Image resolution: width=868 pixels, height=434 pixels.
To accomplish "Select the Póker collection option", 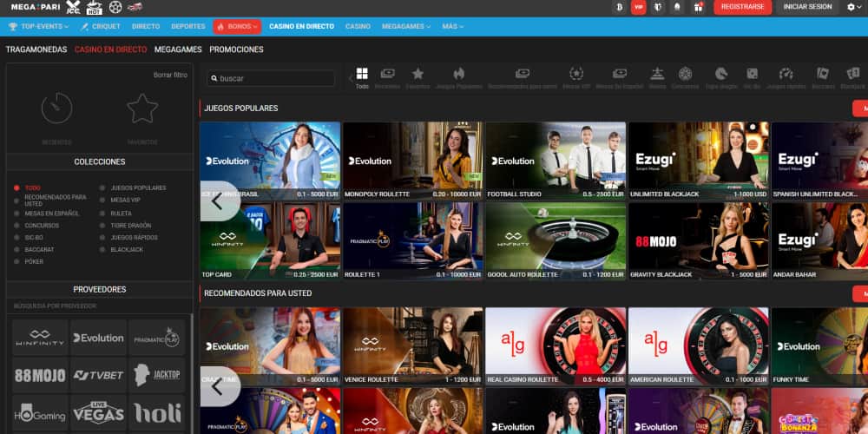I will click(x=29, y=262).
